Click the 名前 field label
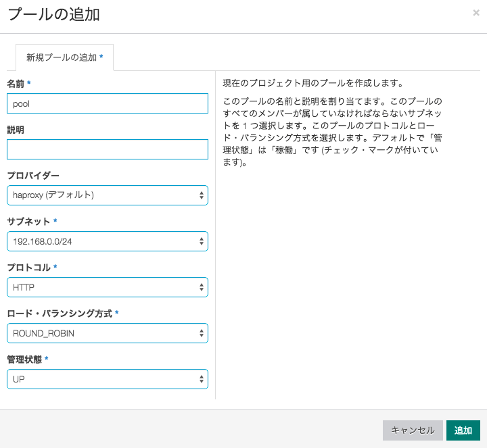The image size is (487, 448). 16,84
